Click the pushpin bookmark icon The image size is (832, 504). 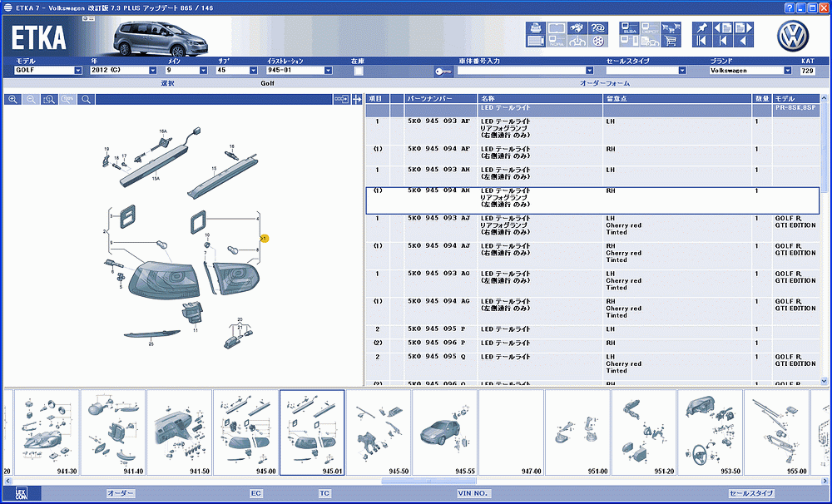tap(702, 28)
